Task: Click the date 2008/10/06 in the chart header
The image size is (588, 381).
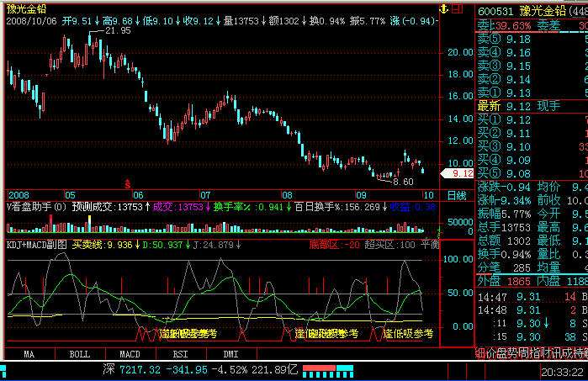Action: coord(31,21)
